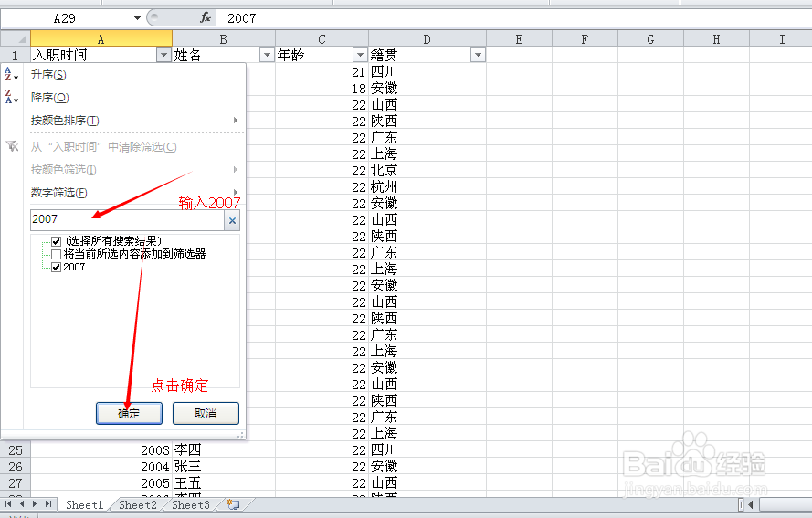Image resolution: width=812 pixels, height=518 pixels.
Task: Click cell with year 2004
Action: 101,467
